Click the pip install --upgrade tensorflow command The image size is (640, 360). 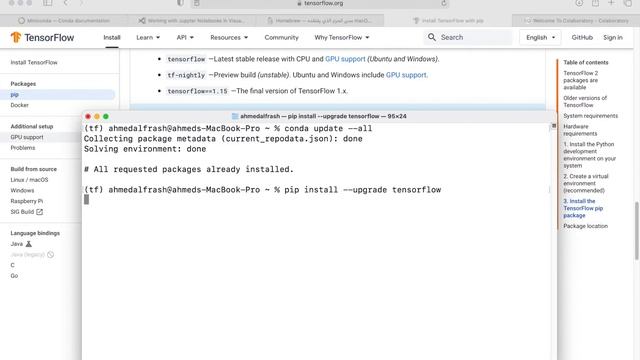(x=362, y=190)
